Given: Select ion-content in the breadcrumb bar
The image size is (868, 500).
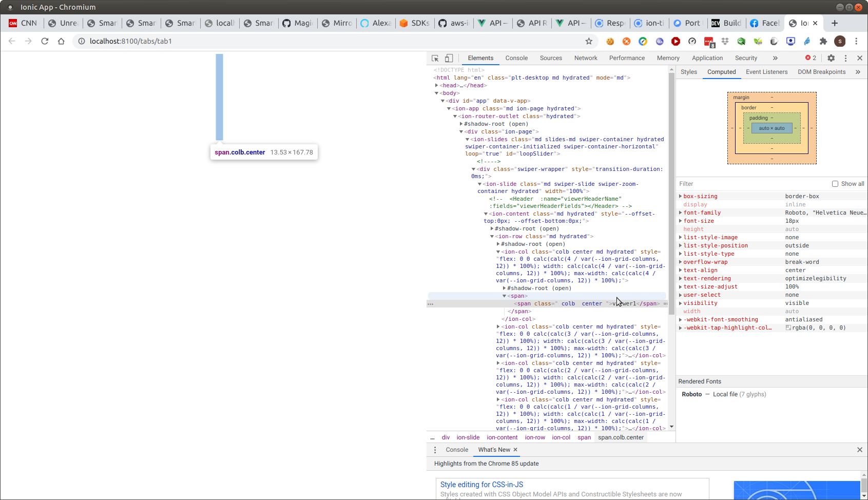Looking at the screenshot, I should click(502, 437).
